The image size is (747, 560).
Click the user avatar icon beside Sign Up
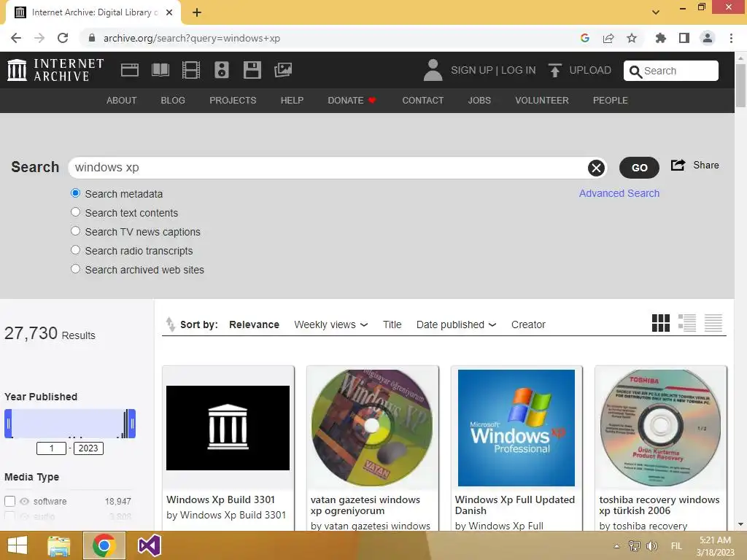pyautogui.click(x=433, y=70)
